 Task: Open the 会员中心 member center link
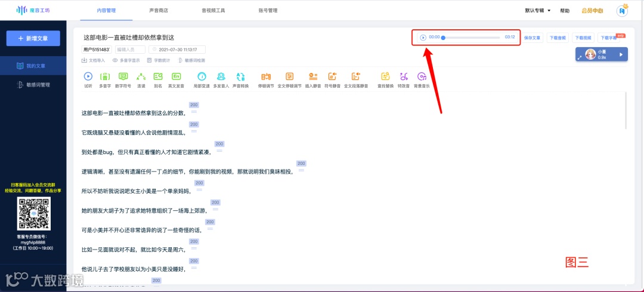(x=592, y=11)
